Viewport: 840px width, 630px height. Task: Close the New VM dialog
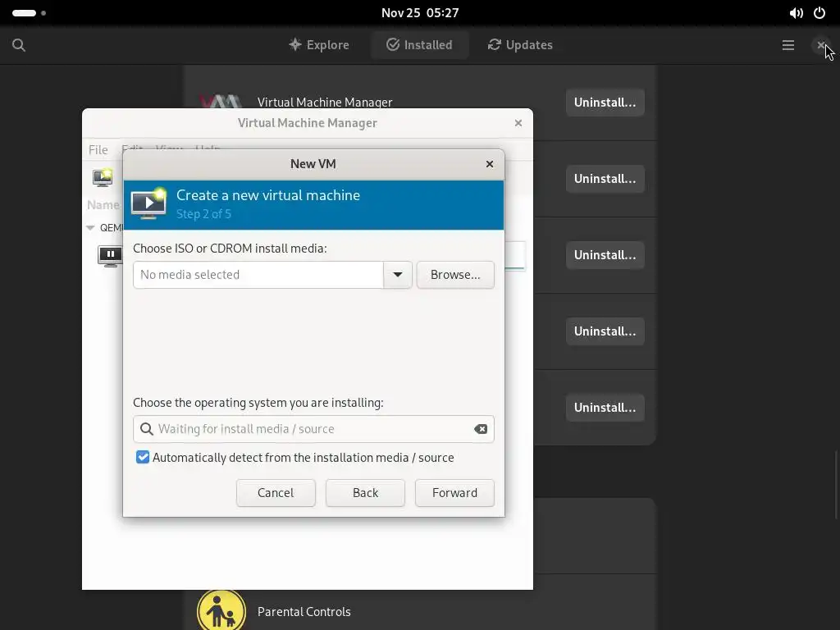coord(490,164)
